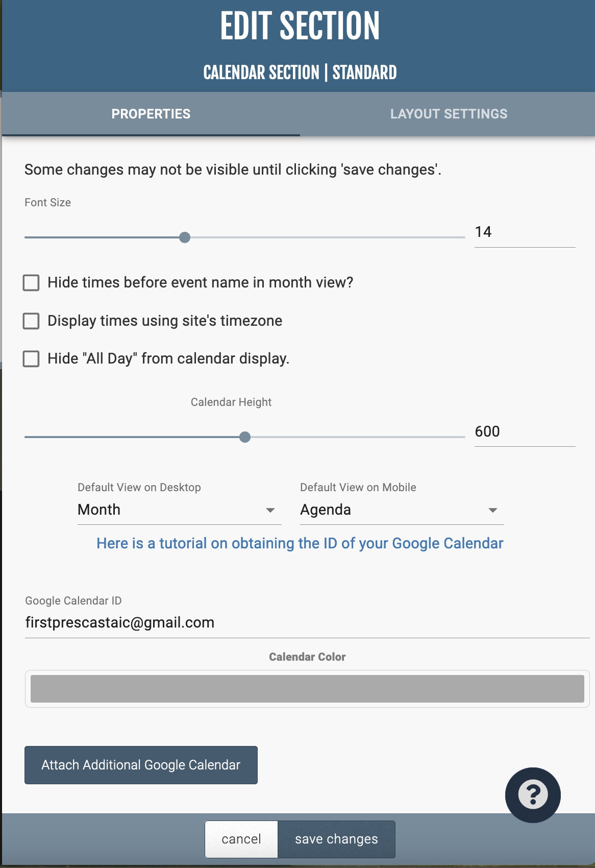Click Attach Additional Google Calendar button
This screenshot has width=595, height=868.
[x=141, y=765]
